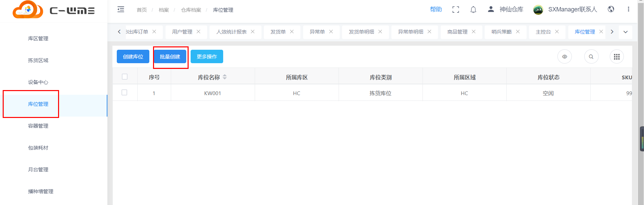Close the 异常单明细 tab
This screenshot has width=644, height=205.
point(429,32)
